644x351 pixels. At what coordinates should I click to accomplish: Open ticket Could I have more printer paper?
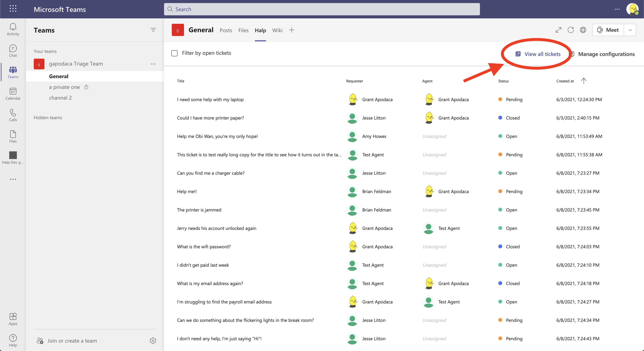[x=210, y=118]
